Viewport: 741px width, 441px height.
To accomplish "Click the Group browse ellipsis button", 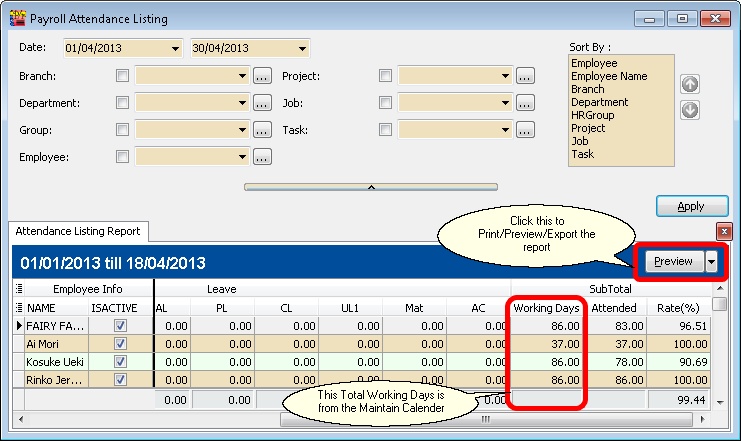I will click(x=262, y=130).
